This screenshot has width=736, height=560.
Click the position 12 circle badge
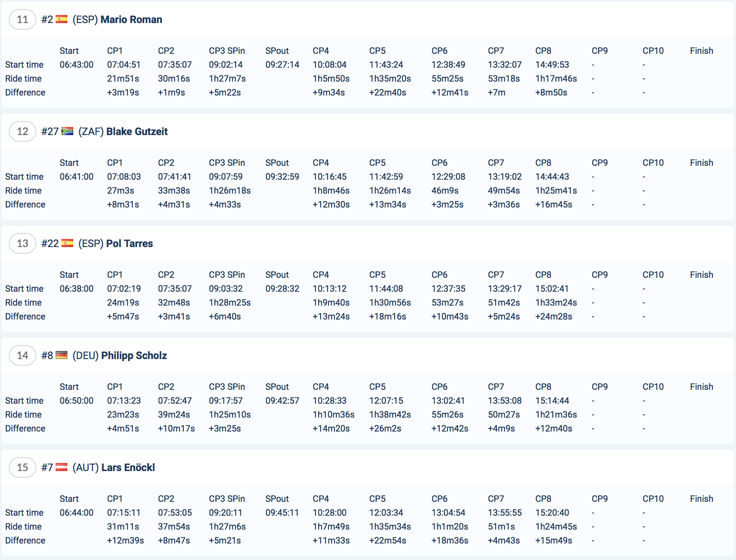click(x=22, y=131)
